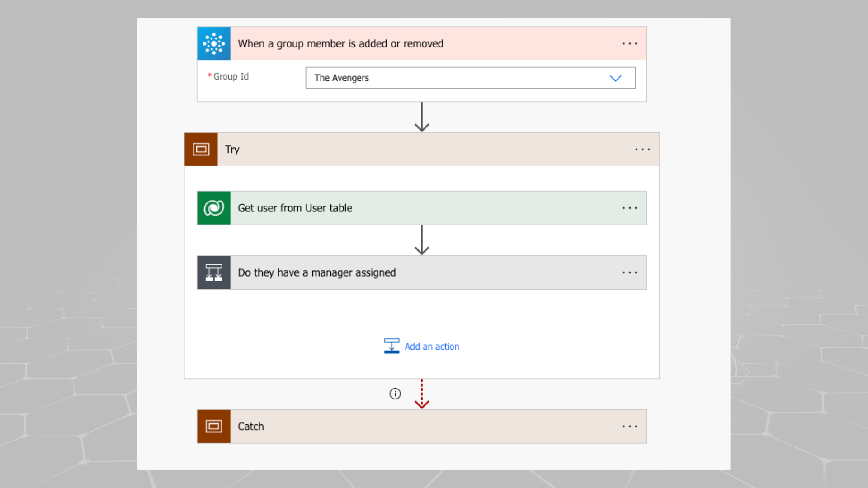Click the Catch scope icon

pos(214,426)
